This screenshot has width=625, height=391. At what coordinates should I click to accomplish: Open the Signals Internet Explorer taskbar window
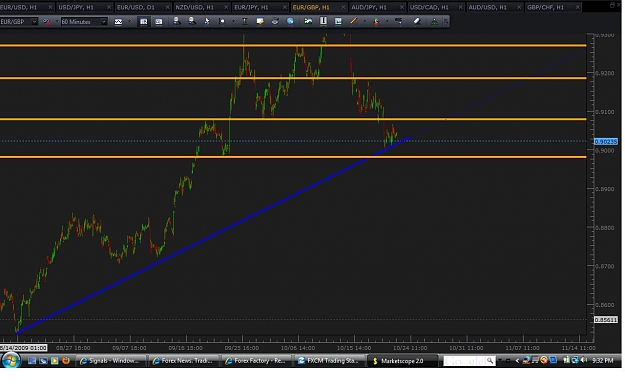[110, 361]
